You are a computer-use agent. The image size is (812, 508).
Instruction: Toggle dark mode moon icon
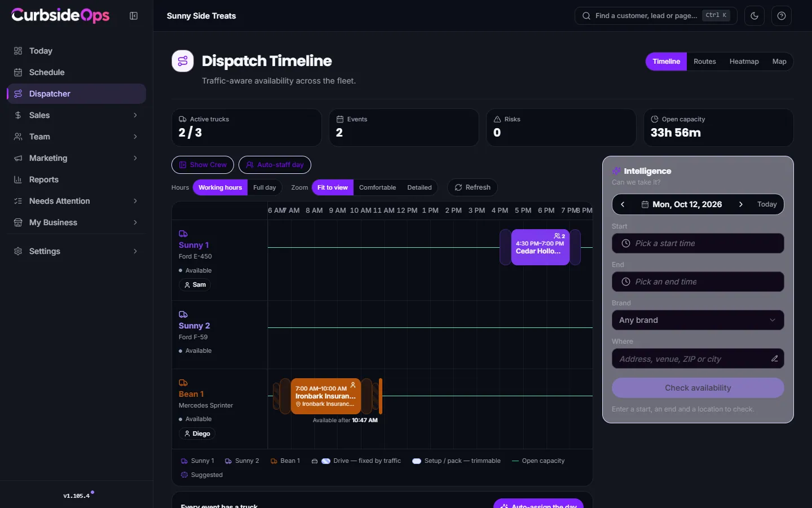[x=754, y=16]
